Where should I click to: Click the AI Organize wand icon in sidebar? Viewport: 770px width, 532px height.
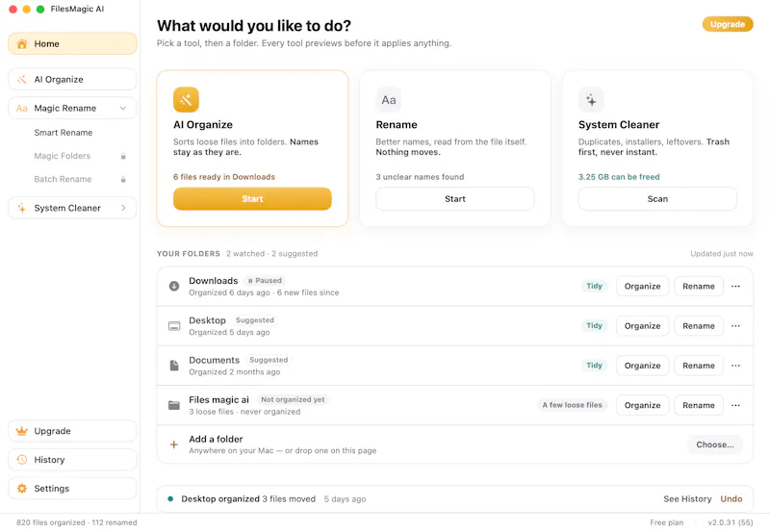click(x=21, y=80)
